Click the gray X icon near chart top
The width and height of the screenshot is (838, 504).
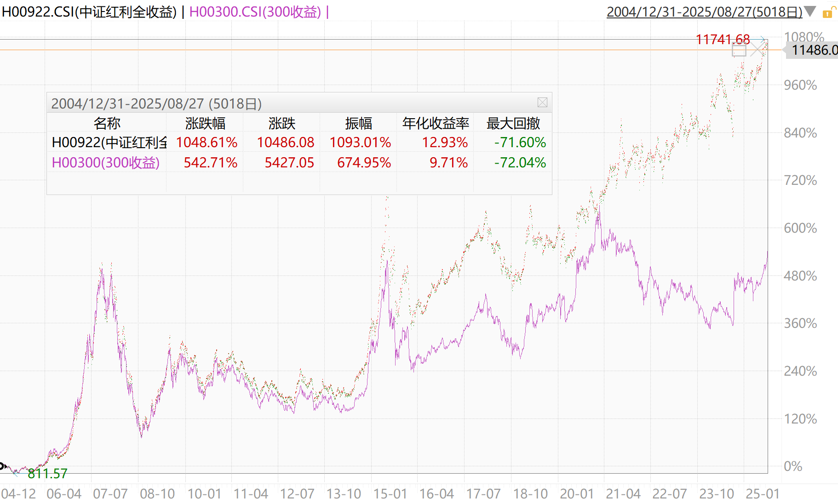click(757, 50)
